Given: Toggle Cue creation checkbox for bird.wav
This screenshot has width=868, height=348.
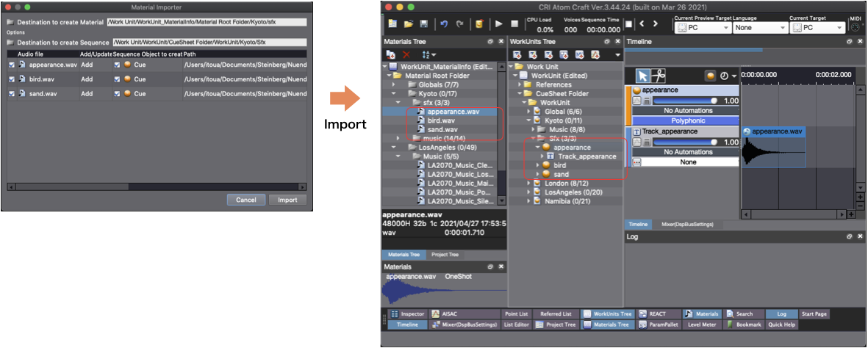Looking at the screenshot, I should (117, 79).
